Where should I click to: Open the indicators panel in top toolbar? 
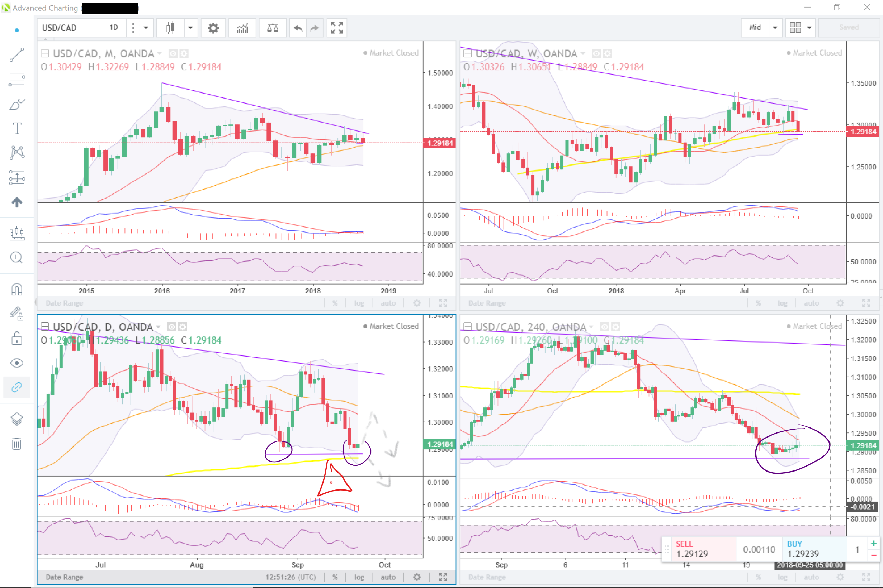point(242,28)
